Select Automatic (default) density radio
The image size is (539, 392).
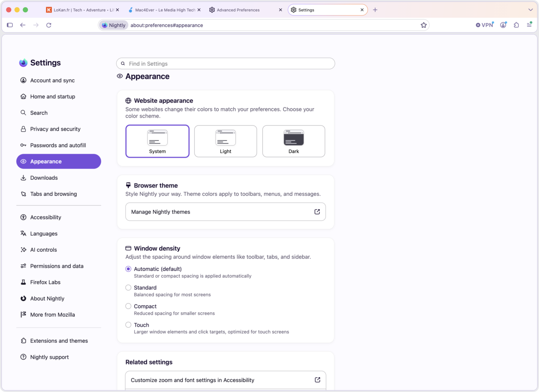(128, 269)
